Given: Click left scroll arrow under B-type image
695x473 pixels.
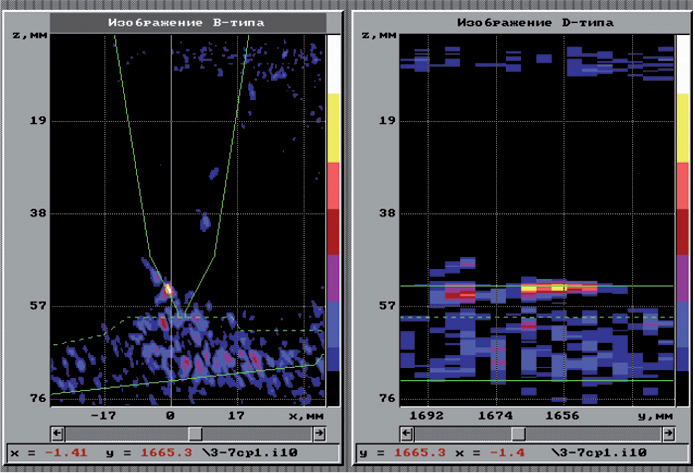Looking at the screenshot, I should click(x=56, y=433).
